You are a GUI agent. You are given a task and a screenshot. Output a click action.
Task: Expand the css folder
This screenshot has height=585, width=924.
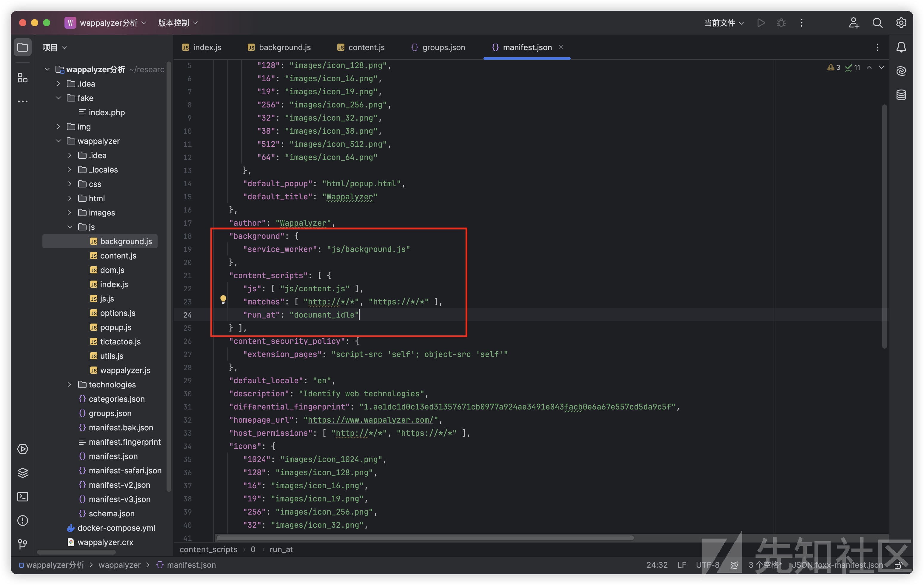70,184
